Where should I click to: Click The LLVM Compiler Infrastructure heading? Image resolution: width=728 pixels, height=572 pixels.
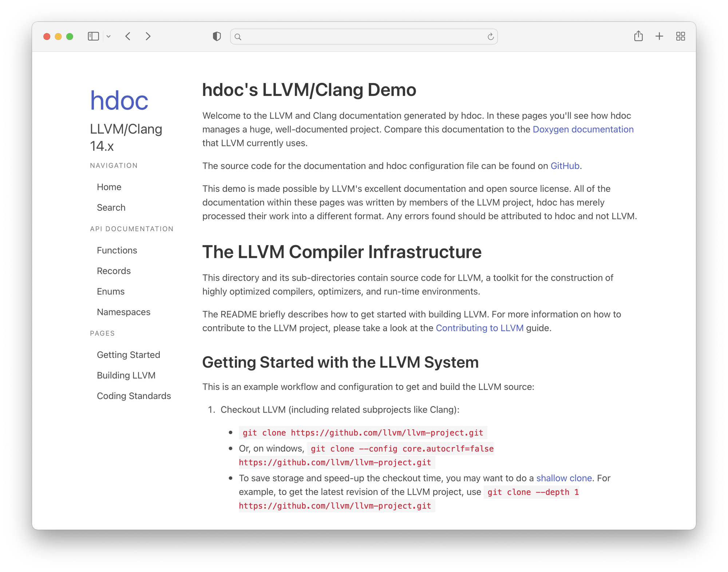click(342, 252)
